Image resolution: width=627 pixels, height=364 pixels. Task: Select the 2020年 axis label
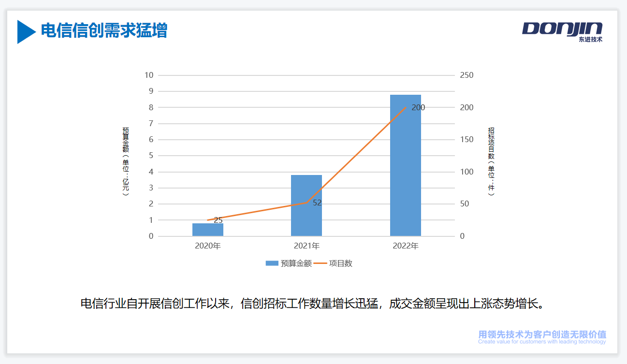(207, 245)
